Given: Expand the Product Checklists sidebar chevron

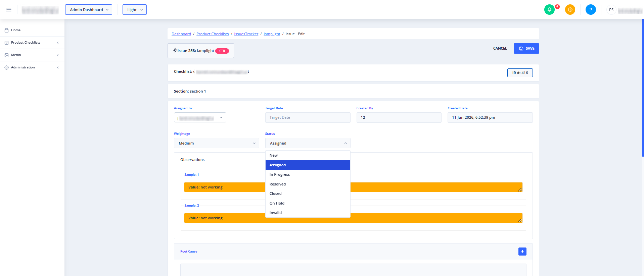Looking at the screenshot, I should [58, 43].
